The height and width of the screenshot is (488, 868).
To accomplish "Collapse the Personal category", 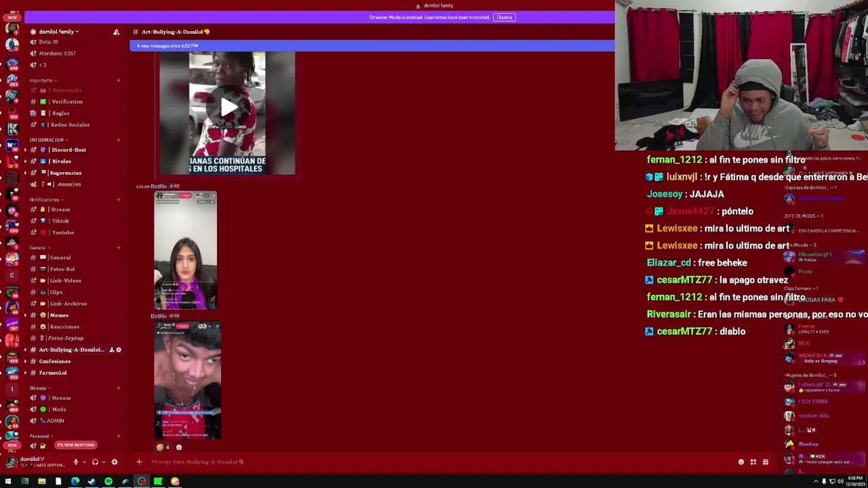I will (x=41, y=436).
